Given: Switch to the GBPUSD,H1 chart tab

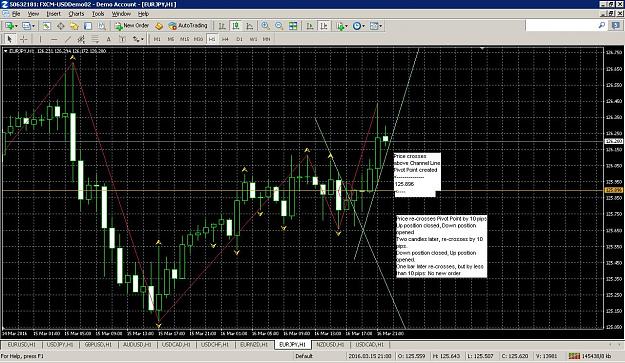Looking at the screenshot, I should coord(98,344).
